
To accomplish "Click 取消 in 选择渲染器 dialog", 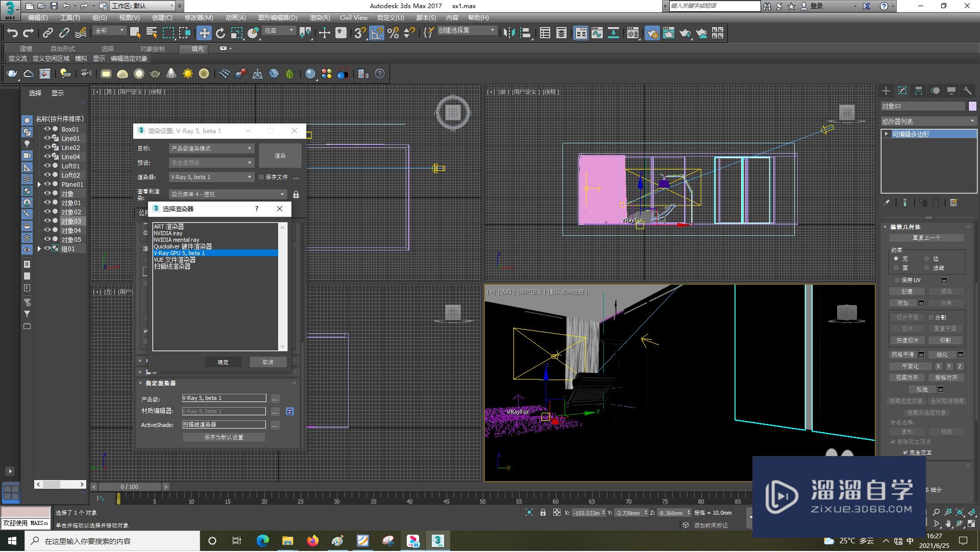I will point(268,362).
